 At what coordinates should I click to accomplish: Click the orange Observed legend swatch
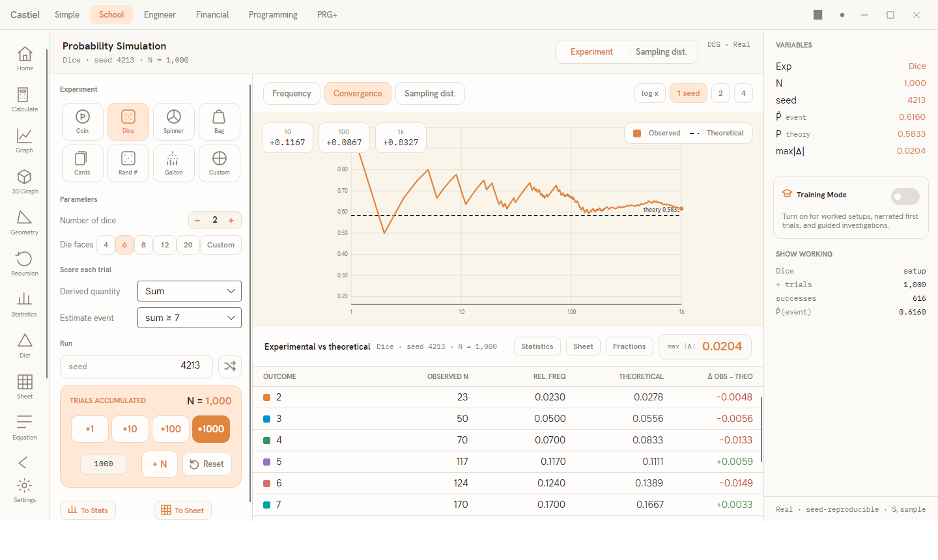point(637,133)
